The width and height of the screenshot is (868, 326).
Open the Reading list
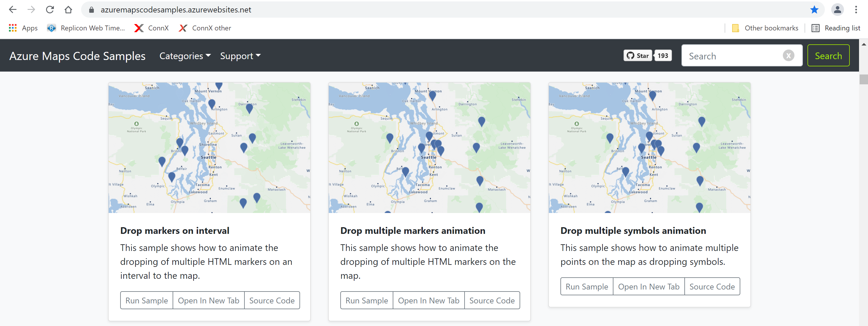pyautogui.click(x=836, y=28)
